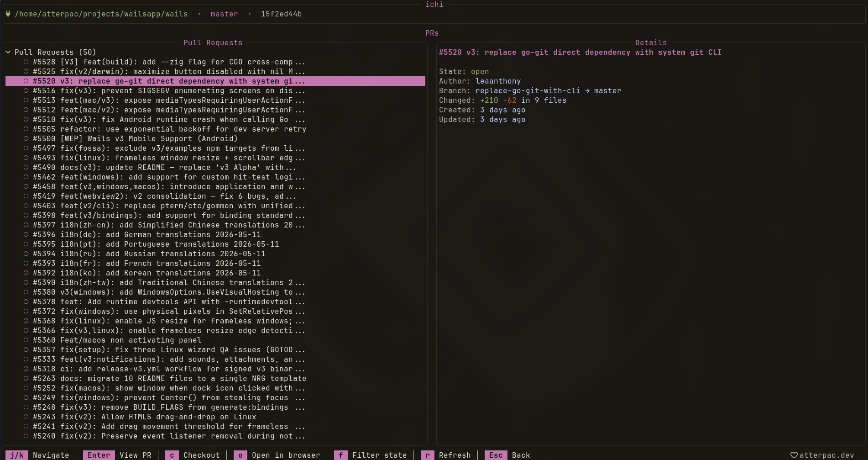This screenshot has width=868, height=460.
Task: Click the Enter View PR shortcut
Action: click(117, 455)
